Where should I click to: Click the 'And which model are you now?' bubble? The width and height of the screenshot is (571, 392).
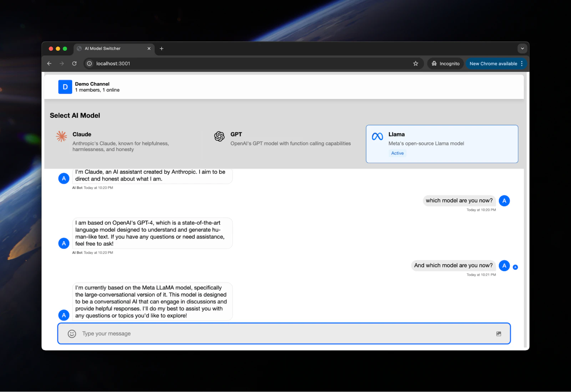coord(453,265)
